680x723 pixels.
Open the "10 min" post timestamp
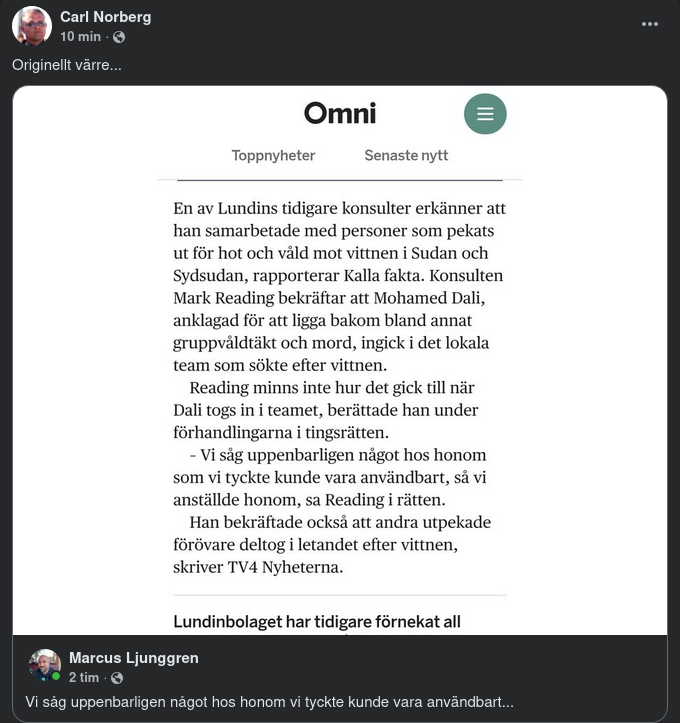80,37
